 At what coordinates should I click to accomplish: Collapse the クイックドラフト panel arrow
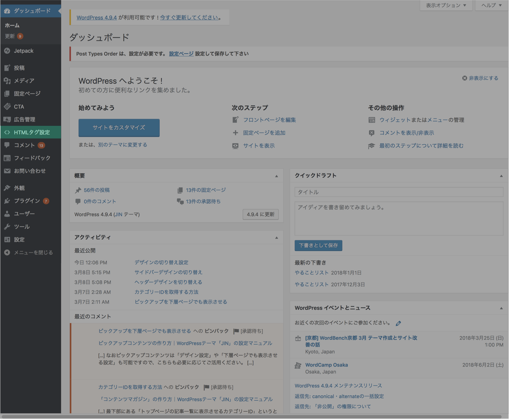click(x=502, y=176)
